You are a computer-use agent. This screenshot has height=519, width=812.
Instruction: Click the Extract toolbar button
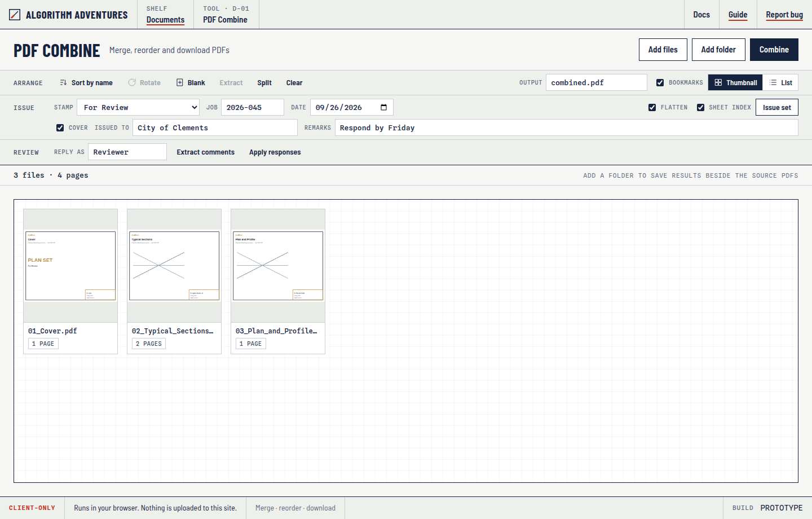(x=231, y=82)
